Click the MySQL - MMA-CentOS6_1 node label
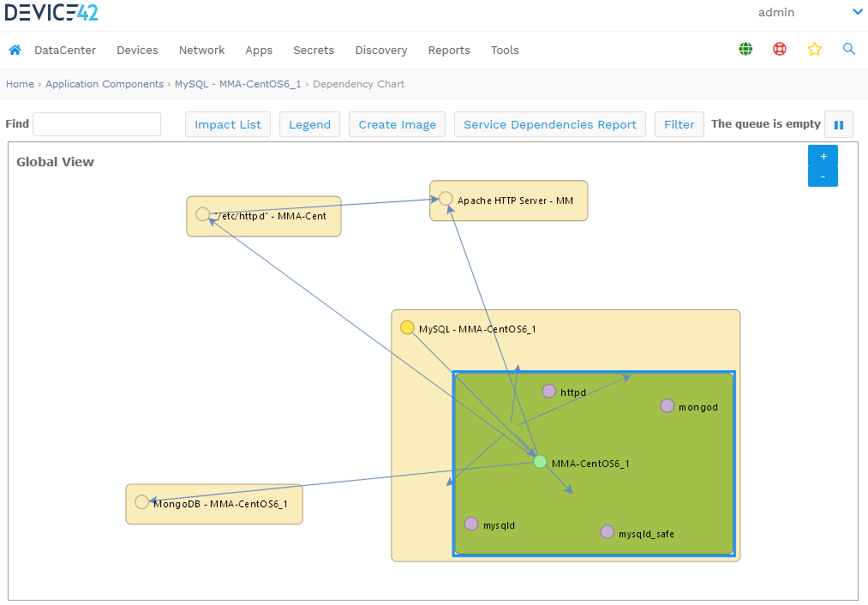The width and height of the screenshot is (868, 605). [477, 329]
